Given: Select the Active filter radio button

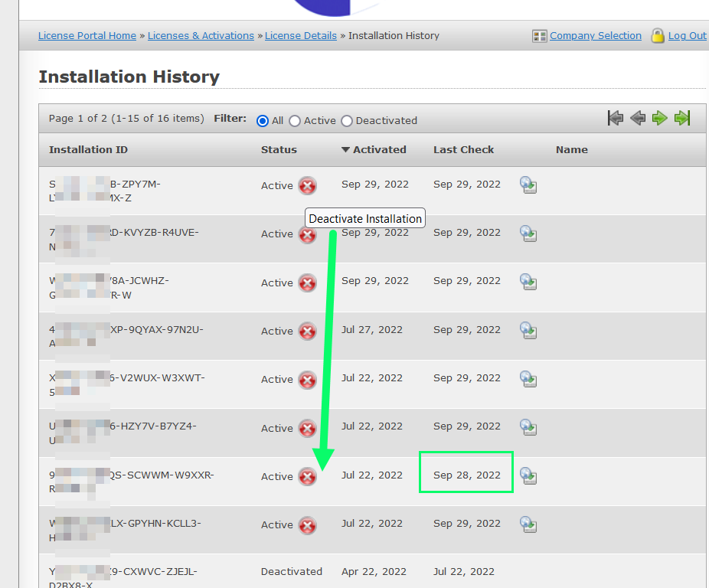Looking at the screenshot, I should [x=295, y=121].
